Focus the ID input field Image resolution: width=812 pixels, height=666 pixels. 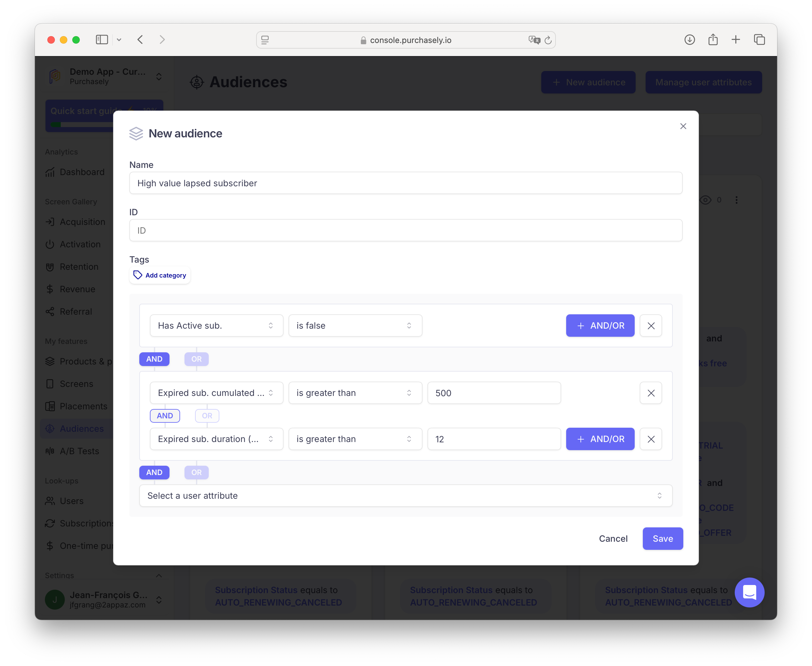[406, 230]
